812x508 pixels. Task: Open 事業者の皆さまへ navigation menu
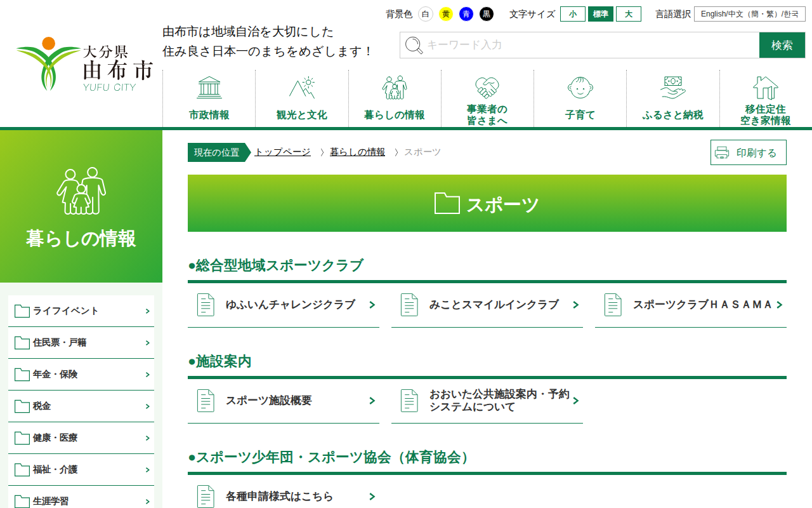[487, 98]
